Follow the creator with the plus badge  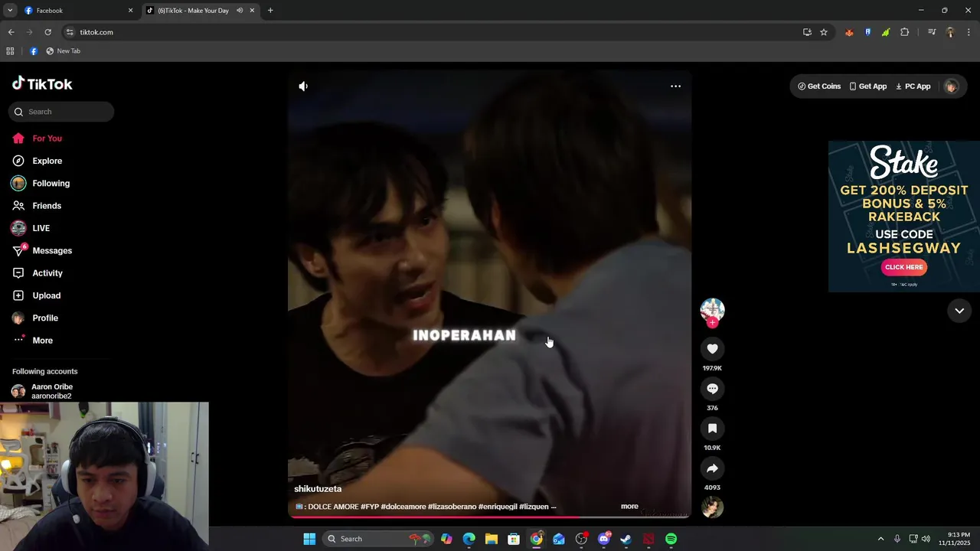point(712,323)
